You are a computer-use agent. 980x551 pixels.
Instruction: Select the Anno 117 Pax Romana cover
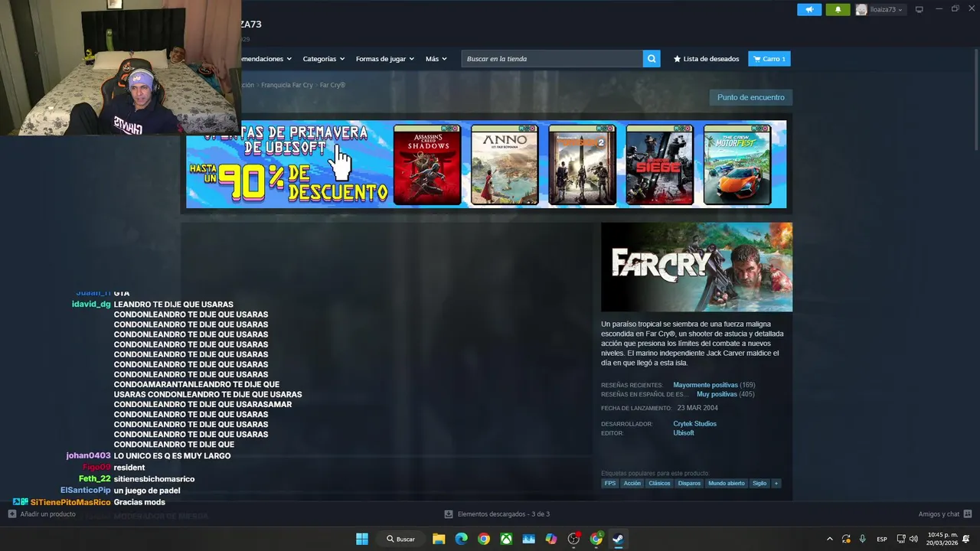(x=505, y=165)
